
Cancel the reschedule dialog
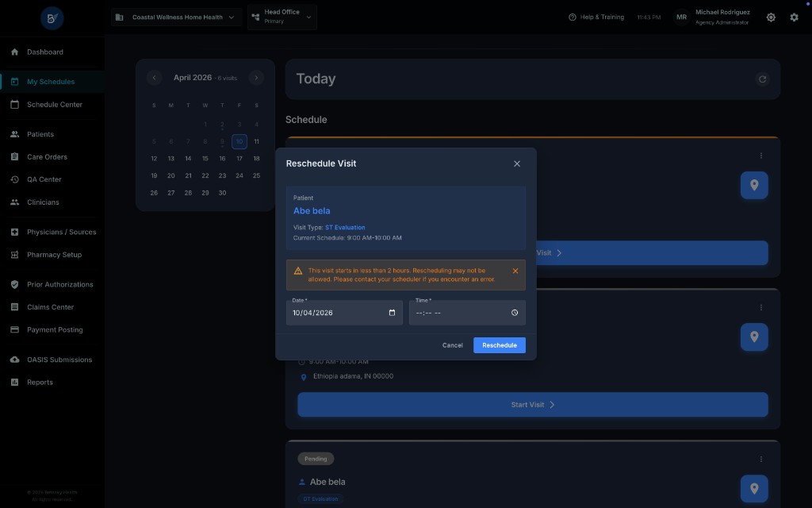[x=453, y=345]
